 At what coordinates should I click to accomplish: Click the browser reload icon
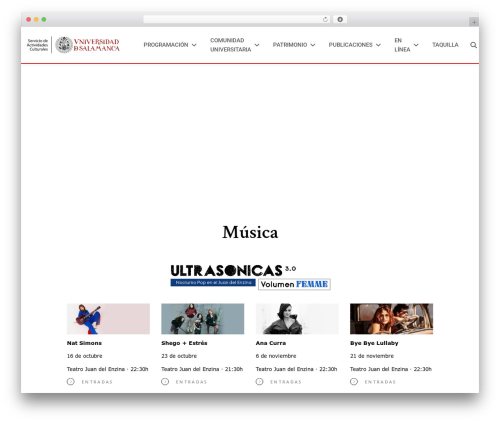[325, 19]
